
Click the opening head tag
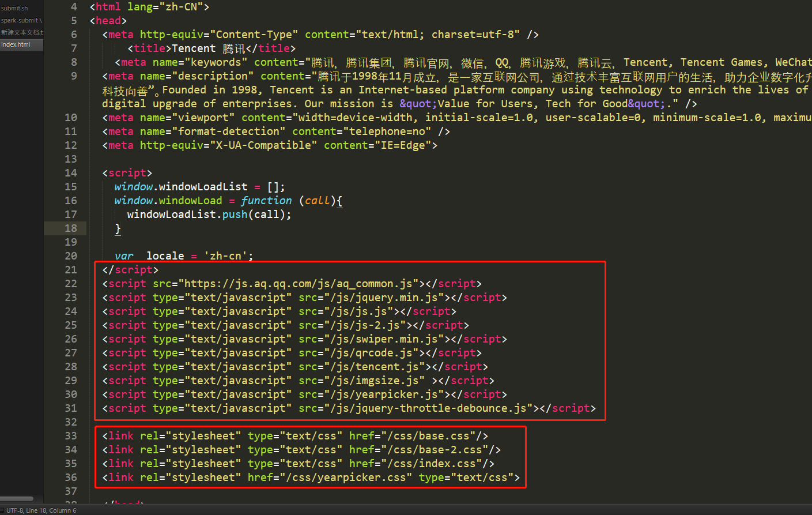click(108, 21)
